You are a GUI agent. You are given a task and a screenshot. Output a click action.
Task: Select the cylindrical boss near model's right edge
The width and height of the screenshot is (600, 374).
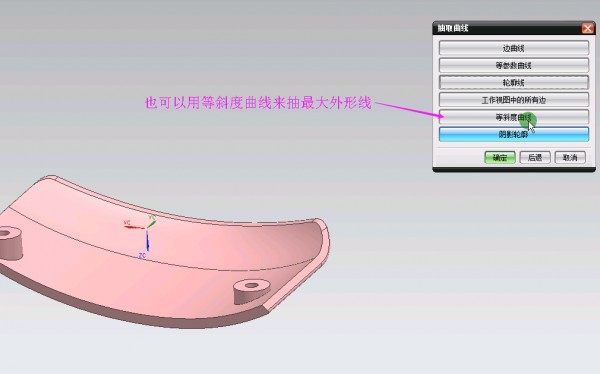click(x=252, y=291)
